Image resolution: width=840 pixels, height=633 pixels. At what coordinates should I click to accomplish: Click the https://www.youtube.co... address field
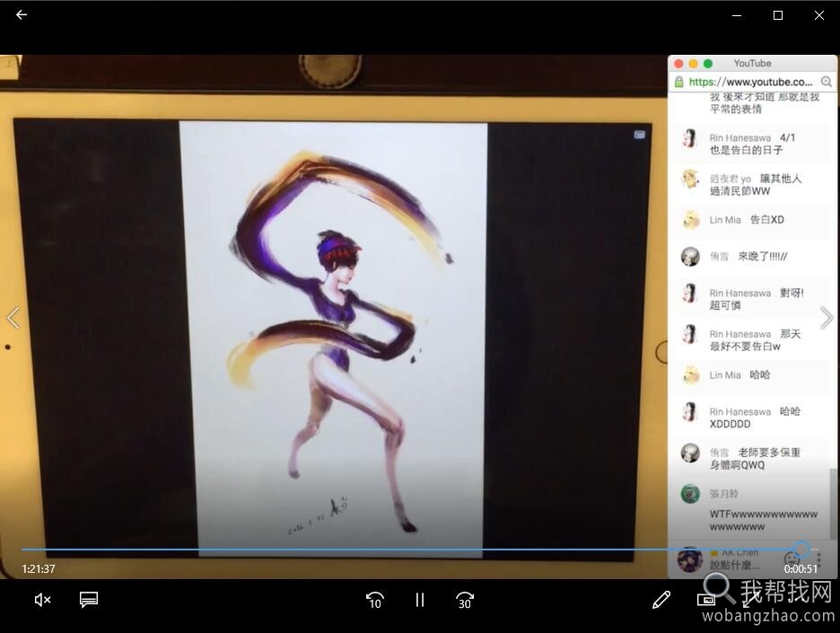[x=750, y=82]
